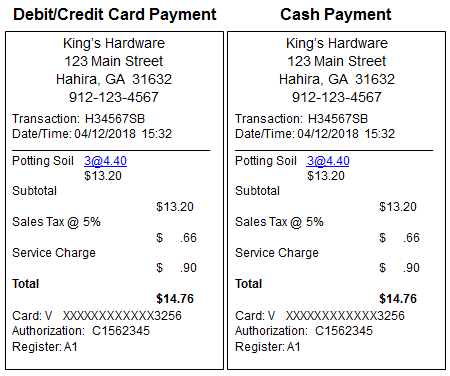The image size is (450, 376).
Task: Click phone number 912-123-4567 on the card receipt
Action: point(114,97)
